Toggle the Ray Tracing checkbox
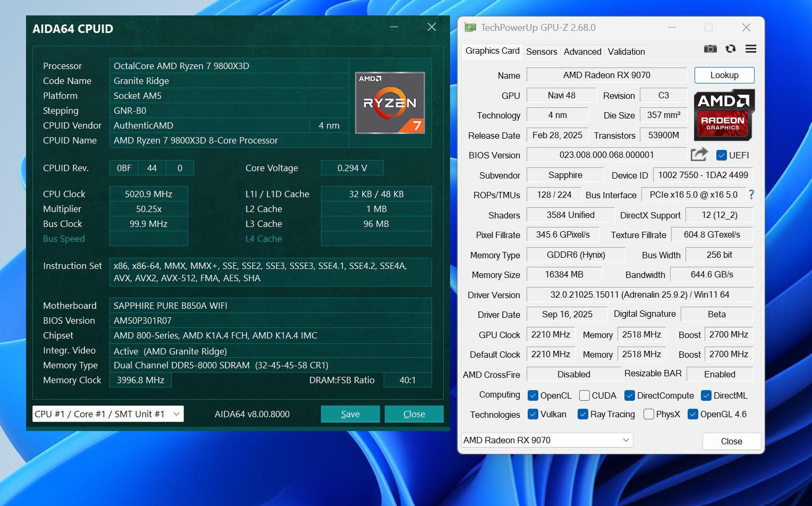812x506 pixels. point(583,414)
